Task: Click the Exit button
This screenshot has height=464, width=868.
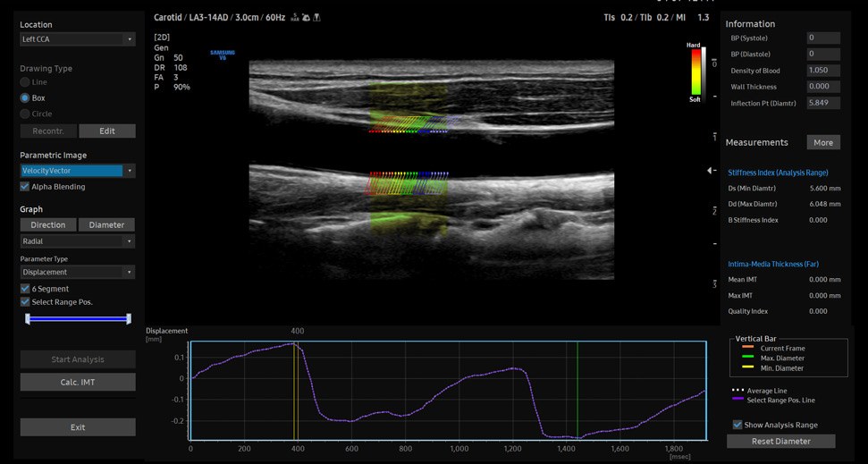Action: tap(78, 427)
